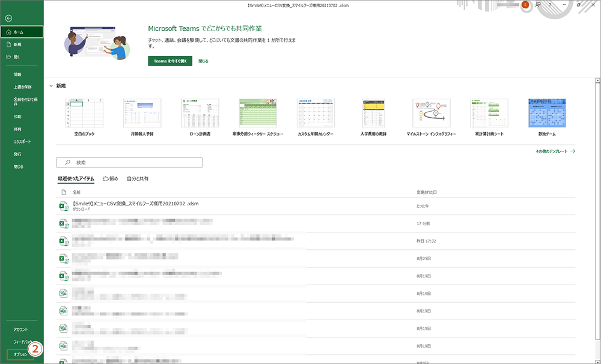Open アカウント at the sidebar bottom
This screenshot has width=601, height=364.
tap(20, 330)
